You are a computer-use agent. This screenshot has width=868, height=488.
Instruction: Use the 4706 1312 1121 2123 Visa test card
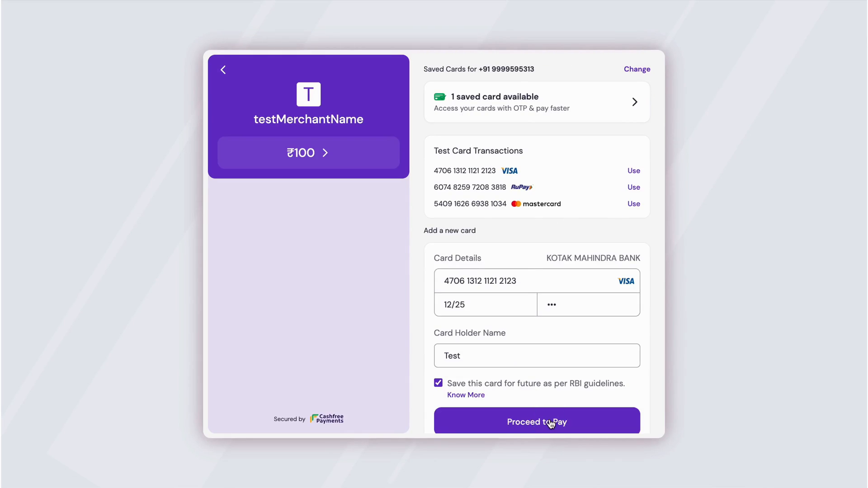click(633, 171)
